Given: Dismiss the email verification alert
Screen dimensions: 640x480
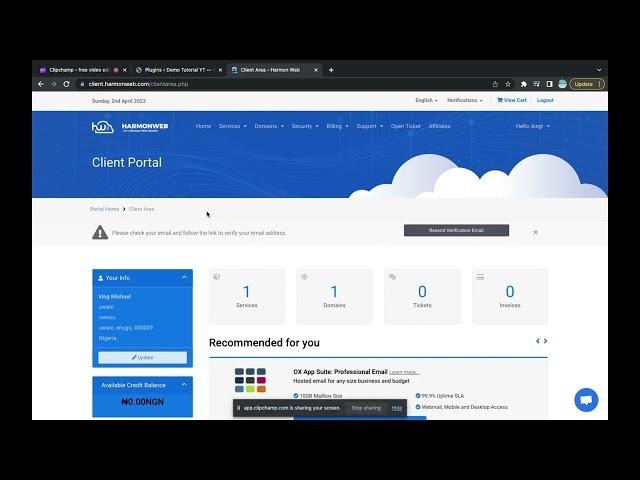Looking at the screenshot, I should point(535,232).
